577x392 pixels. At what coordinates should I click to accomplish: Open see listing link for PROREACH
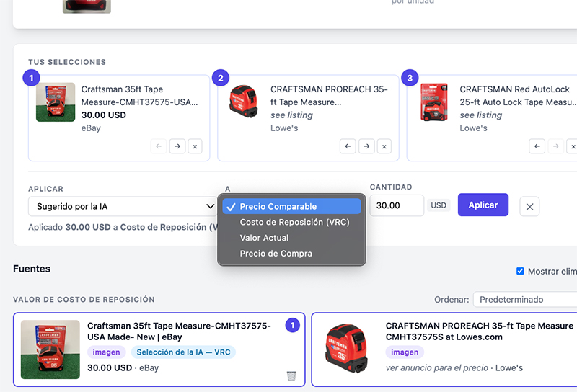tap(291, 115)
